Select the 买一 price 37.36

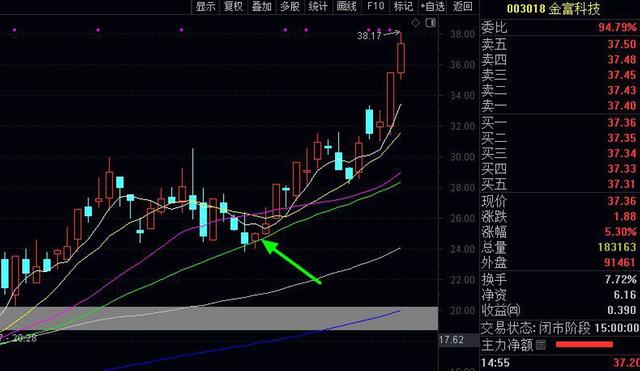622,122
